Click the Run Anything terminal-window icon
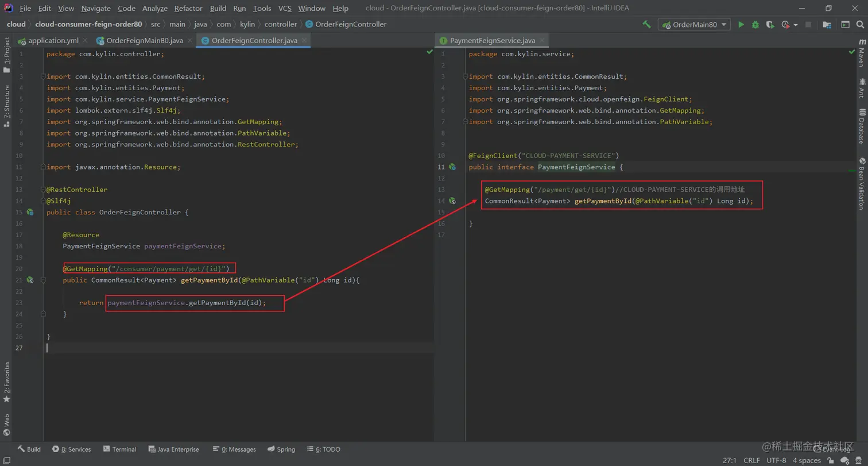 tap(845, 25)
